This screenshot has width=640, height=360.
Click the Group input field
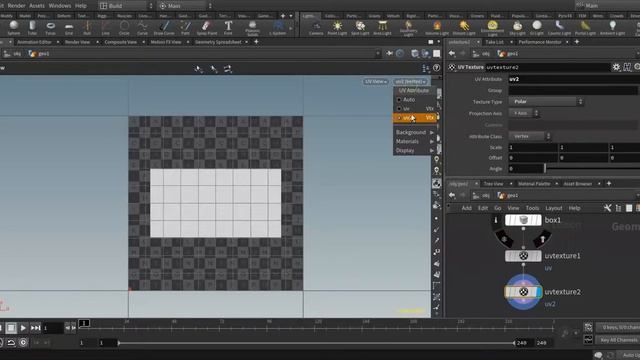pyautogui.click(x=573, y=90)
